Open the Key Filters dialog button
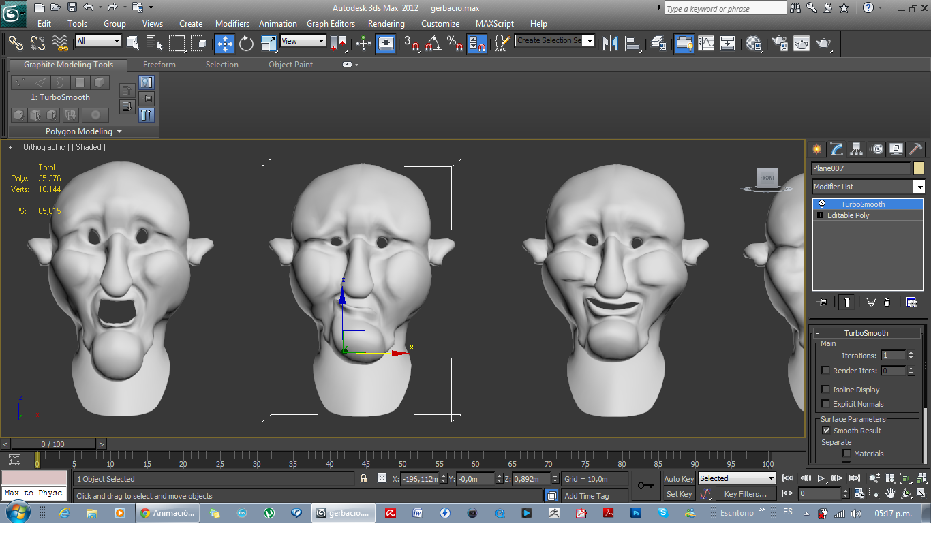Viewport: 931px width, 560px height. (x=744, y=494)
